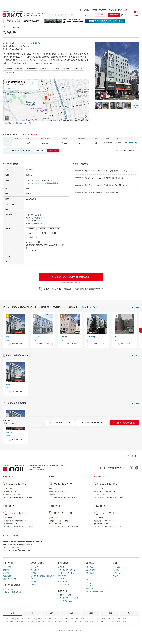The height and width of the screenshot is (644, 142).
Task: Click the star icon to add 5F favorite
Action: tap(116, 143)
